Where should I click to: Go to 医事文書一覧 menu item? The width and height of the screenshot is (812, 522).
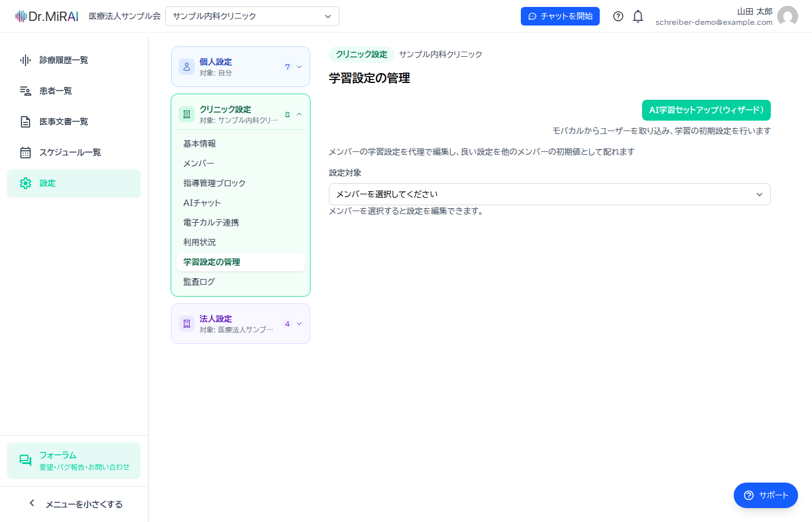(74, 122)
